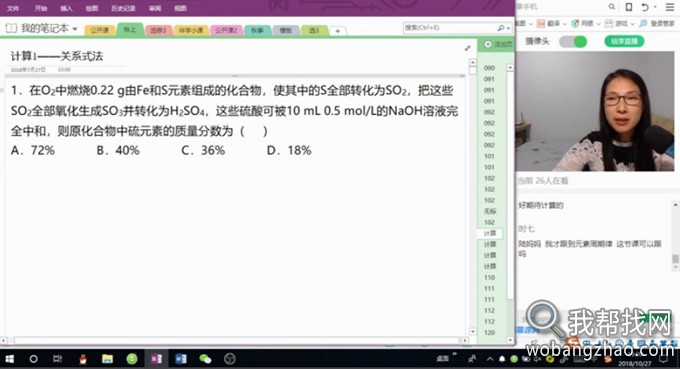The height and width of the screenshot is (369, 680).
Task: Click answer option C. 36%
Action: point(203,150)
